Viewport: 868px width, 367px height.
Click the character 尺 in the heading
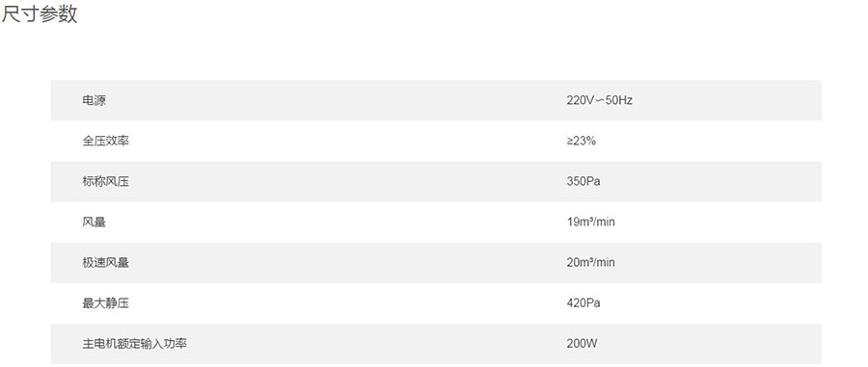(x=11, y=13)
